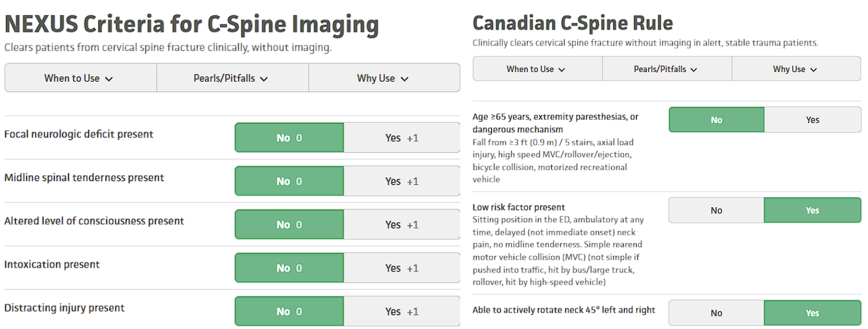Choose Yes for low risk factor present
This screenshot has width=868, height=329.
click(812, 210)
